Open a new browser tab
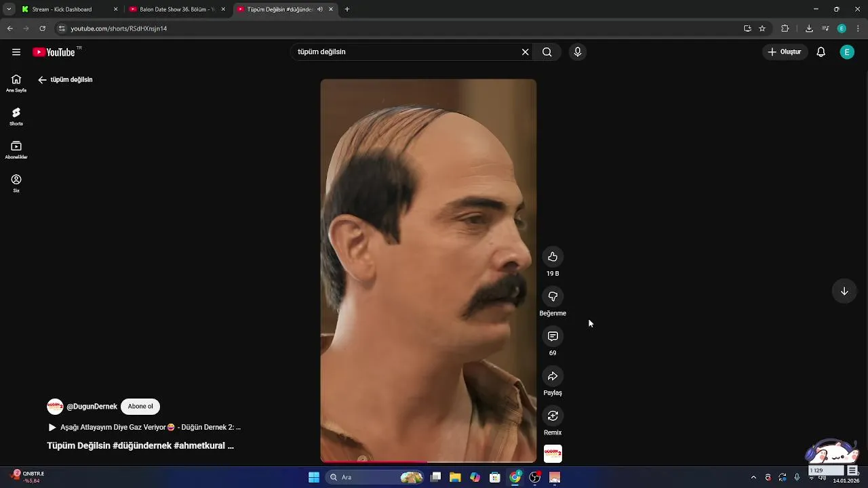The image size is (868, 488). click(347, 9)
